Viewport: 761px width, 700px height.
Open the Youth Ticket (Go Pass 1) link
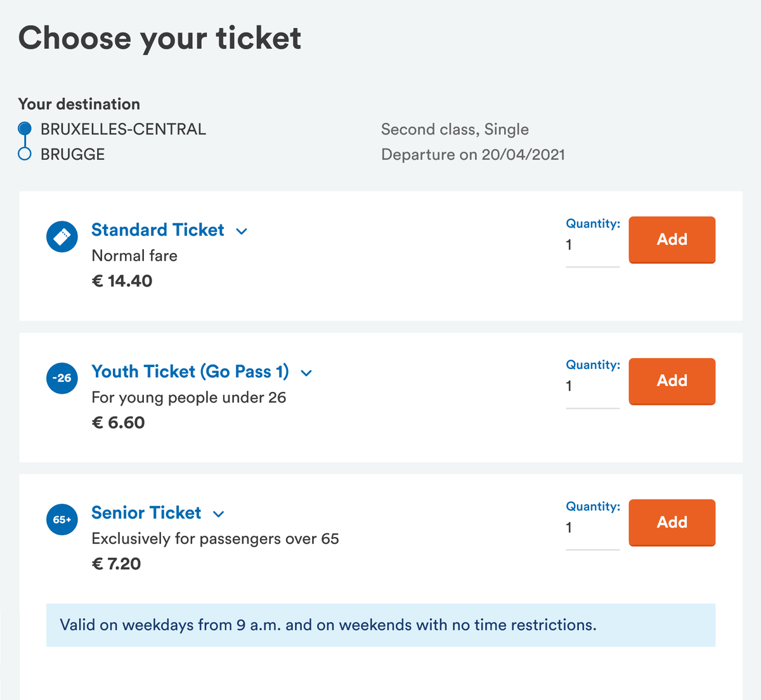tap(190, 372)
